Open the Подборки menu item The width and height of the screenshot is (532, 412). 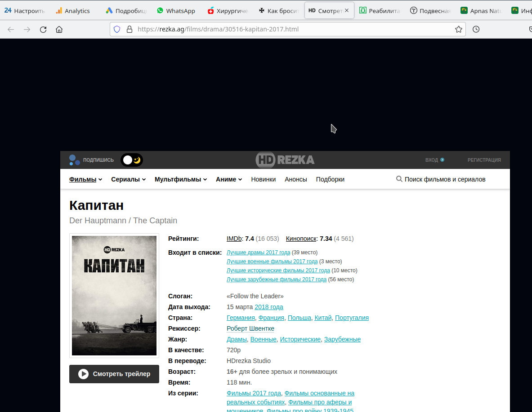coord(330,179)
